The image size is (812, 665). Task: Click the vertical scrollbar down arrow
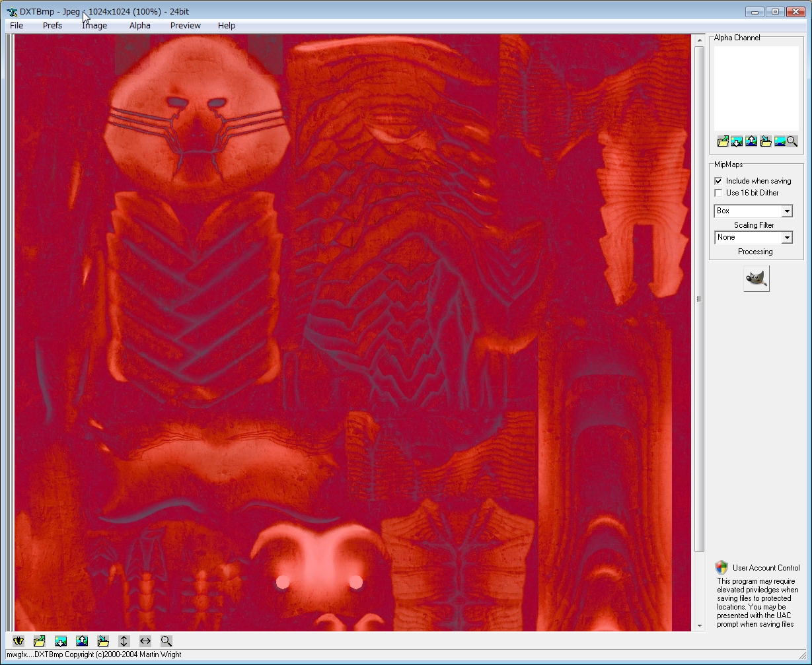[x=700, y=626]
